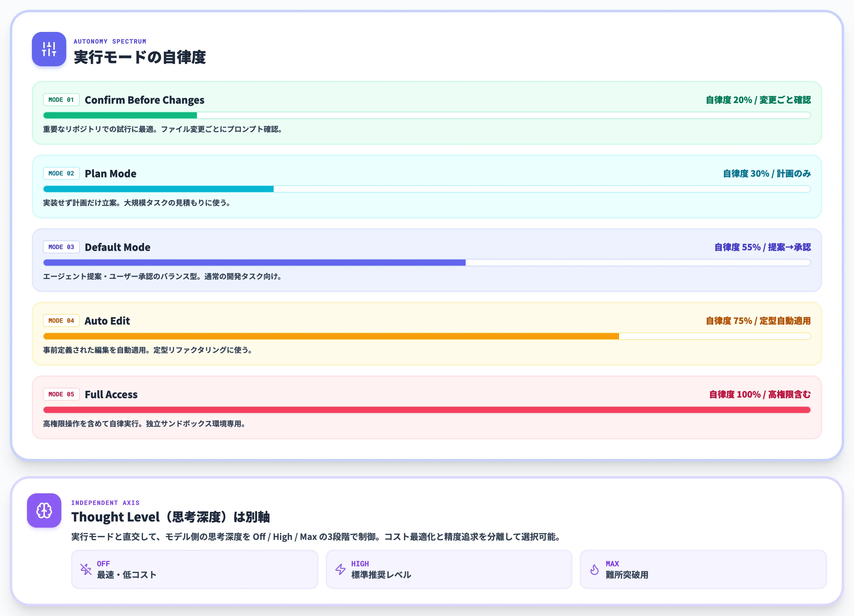
Task: Click the 'Thought Level（思考深度）は別軸' heading
Action: click(x=171, y=517)
